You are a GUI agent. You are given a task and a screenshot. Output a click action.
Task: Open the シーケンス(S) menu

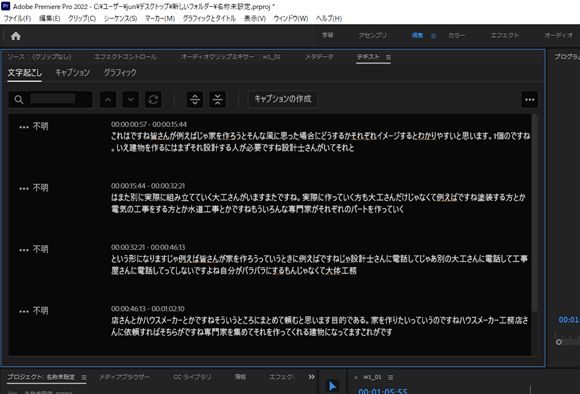tap(120, 18)
